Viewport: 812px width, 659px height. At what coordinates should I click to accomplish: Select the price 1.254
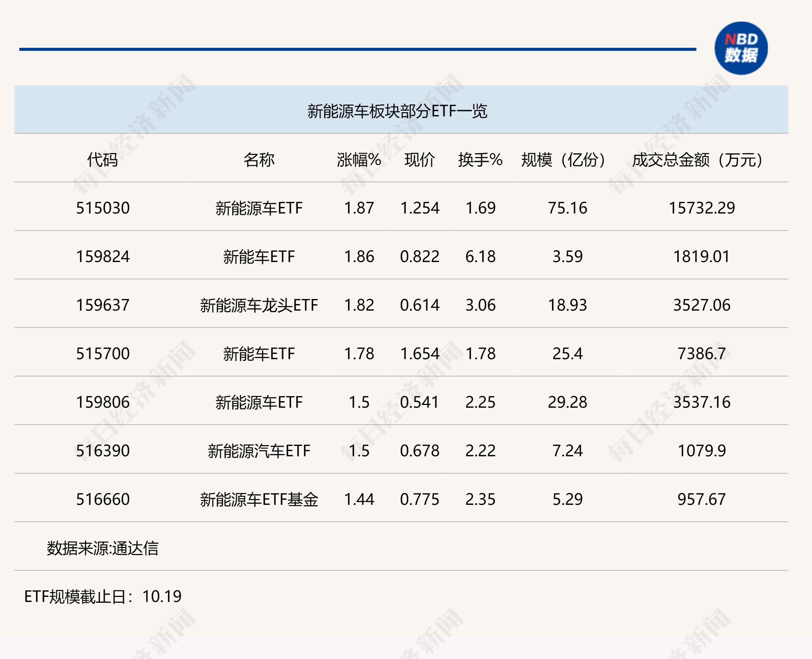click(420, 208)
